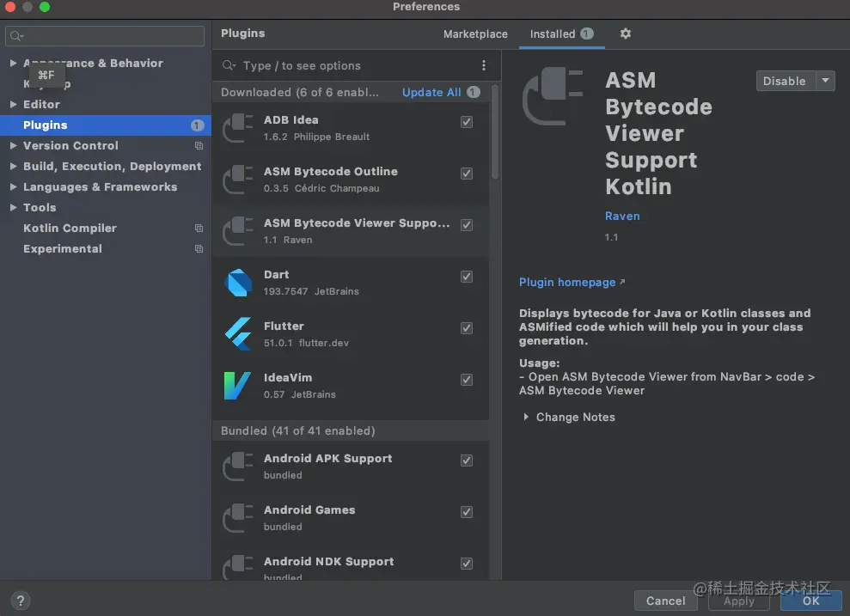Click the plugin list vertical scrollbar
The height and width of the screenshot is (616, 850).
(494, 132)
